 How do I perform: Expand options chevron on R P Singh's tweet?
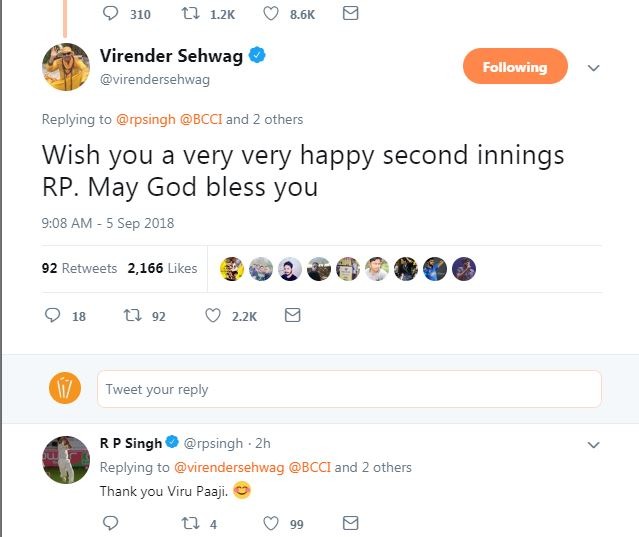pos(594,445)
